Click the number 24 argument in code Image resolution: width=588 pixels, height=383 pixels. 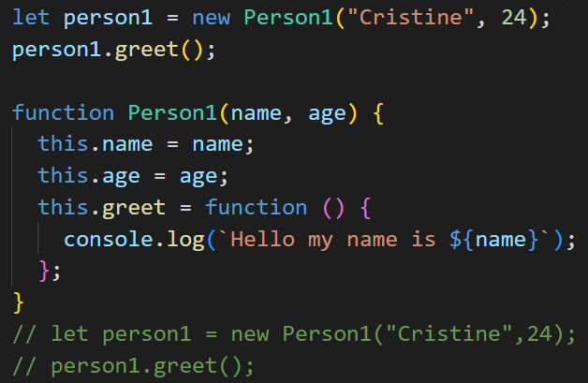pos(514,17)
